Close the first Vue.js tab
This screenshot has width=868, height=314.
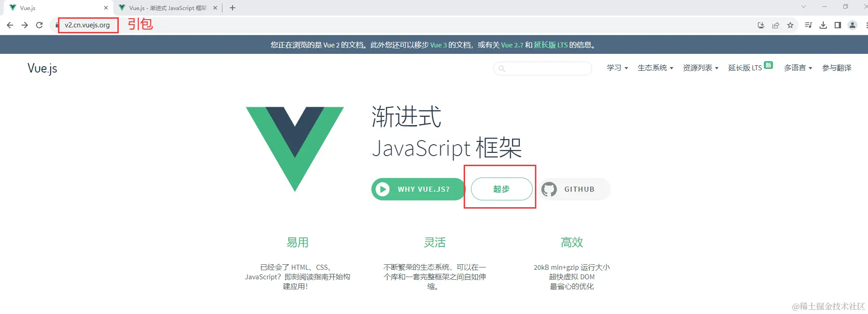click(106, 8)
